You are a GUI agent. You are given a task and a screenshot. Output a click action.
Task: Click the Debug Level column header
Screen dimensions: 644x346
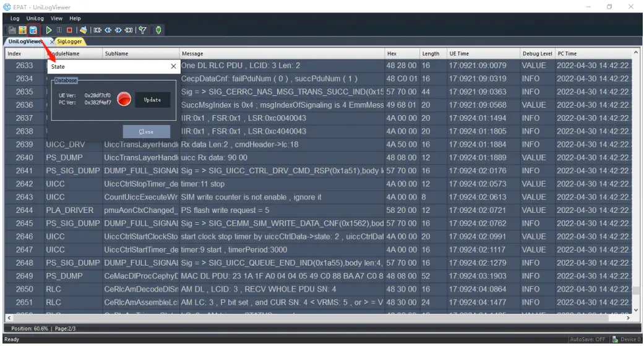537,53
